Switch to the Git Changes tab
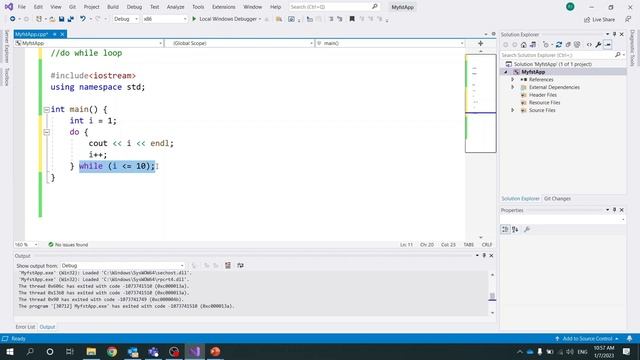This screenshot has height=360, width=640. (557, 199)
